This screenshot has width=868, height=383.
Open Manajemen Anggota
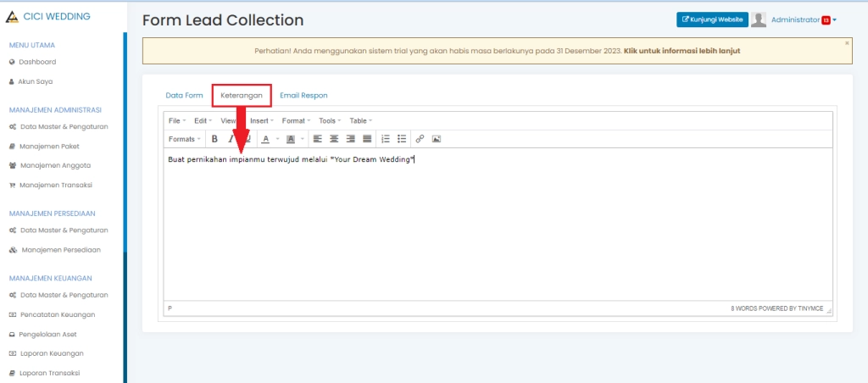(x=55, y=165)
